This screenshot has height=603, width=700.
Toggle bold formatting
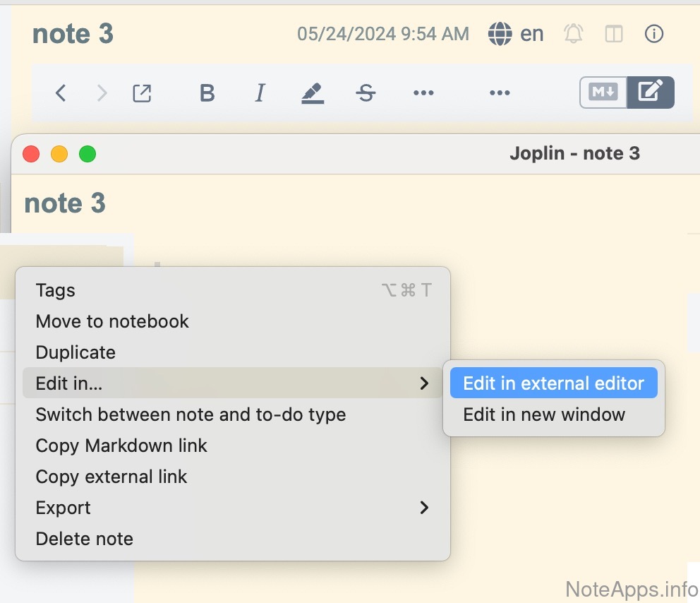pyautogui.click(x=207, y=92)
